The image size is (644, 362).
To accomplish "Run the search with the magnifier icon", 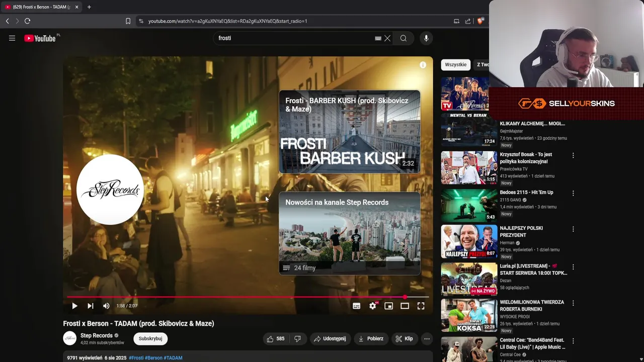I will point(404,38).
